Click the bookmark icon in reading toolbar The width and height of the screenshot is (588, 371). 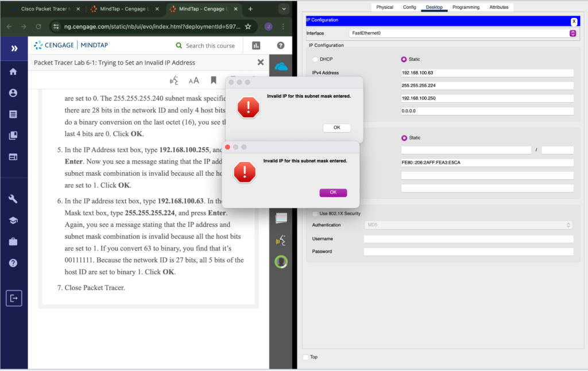click(214, 80)
